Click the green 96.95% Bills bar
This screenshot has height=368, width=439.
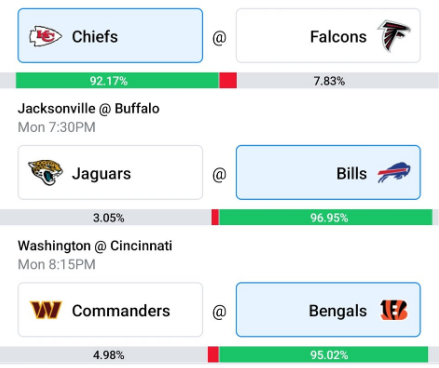point(326,218)
